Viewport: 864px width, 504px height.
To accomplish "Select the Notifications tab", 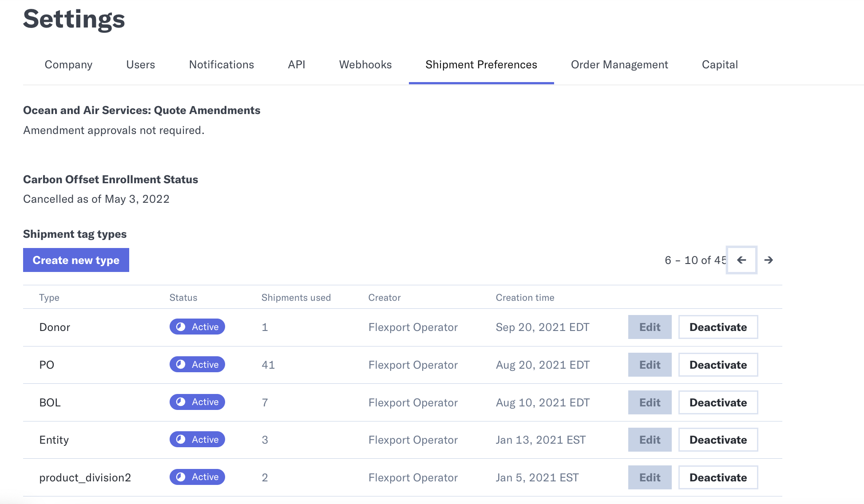I will [x=222, y=65].
